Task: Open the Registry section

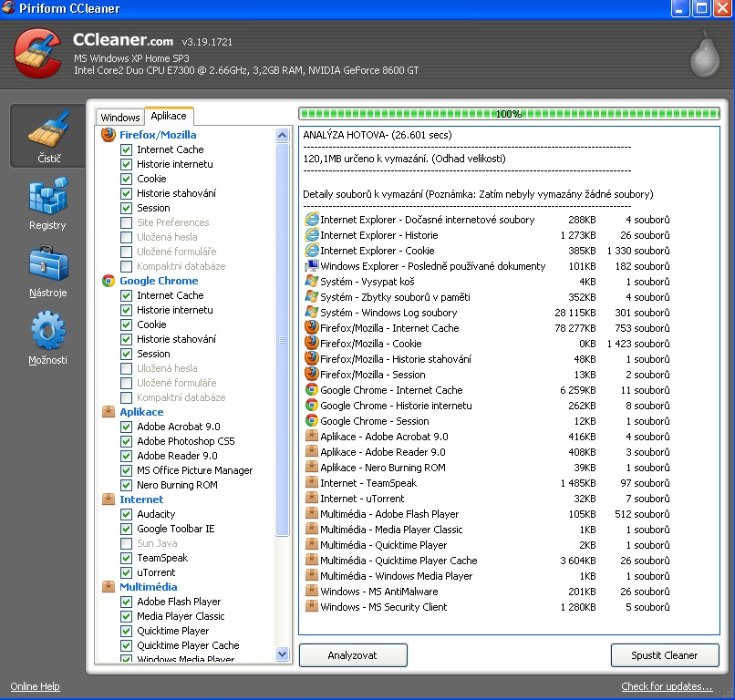Action: [47, 203]
